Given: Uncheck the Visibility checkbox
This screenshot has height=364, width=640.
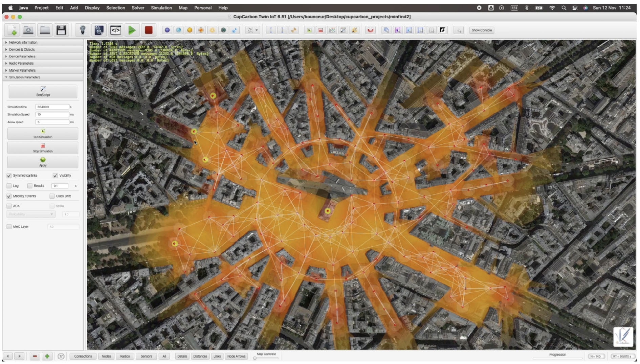Looking at the screenshot, I should [x=55, y=176].
